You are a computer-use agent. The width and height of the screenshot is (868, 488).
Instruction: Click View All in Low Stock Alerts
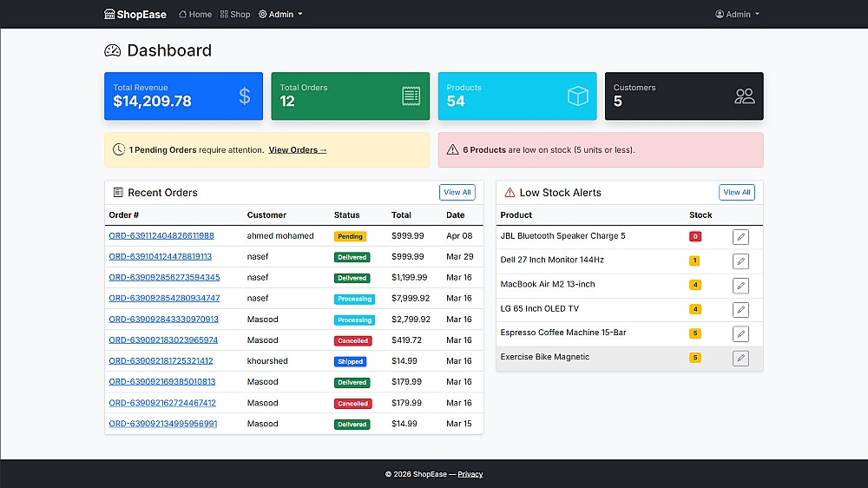(737, 192)
